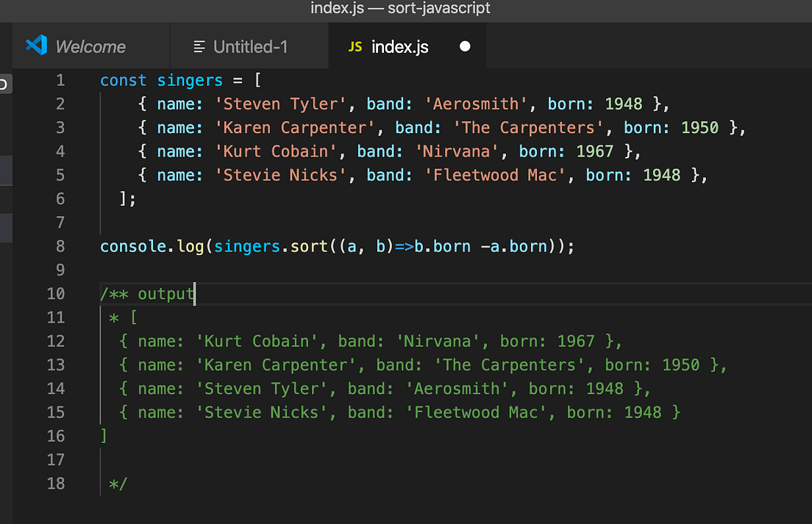Select the index.js tab
The image size is (812, 524).
[399, 46]
